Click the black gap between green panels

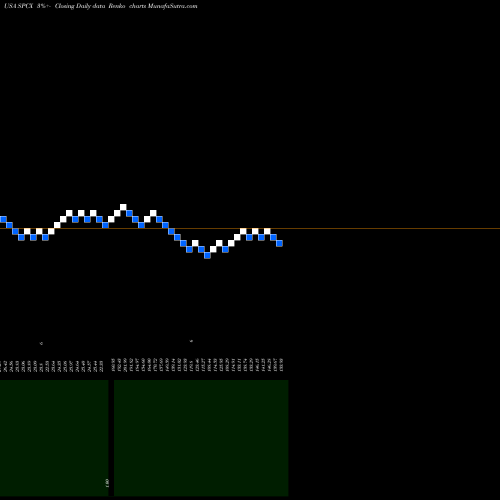coord(111,438)
